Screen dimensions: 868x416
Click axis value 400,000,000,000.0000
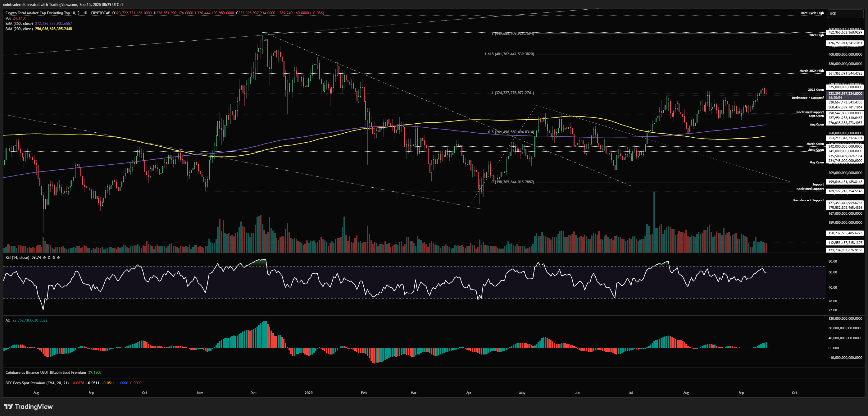coord(845,55)
